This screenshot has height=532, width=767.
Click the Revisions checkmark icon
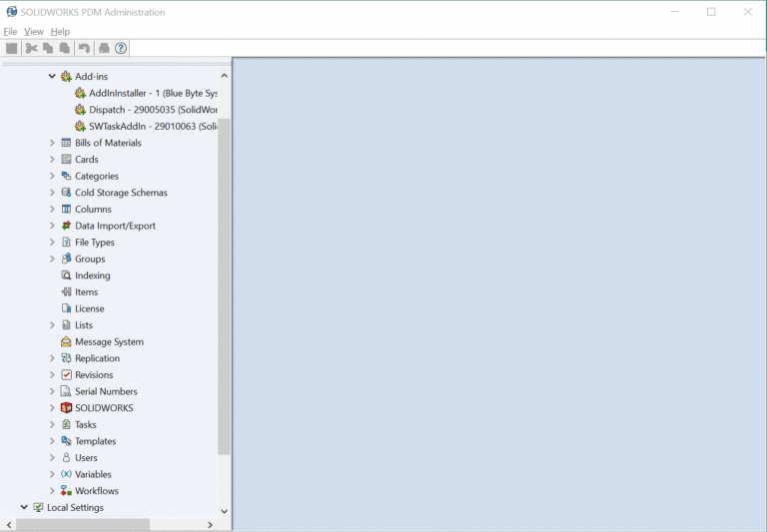pyautogui.click(x=66, y=375)
